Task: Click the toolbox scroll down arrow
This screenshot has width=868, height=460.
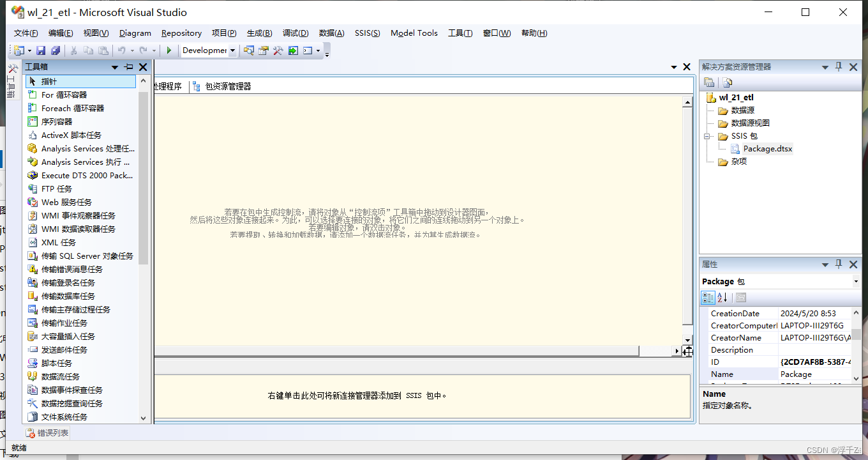Action: pos(143,418)
